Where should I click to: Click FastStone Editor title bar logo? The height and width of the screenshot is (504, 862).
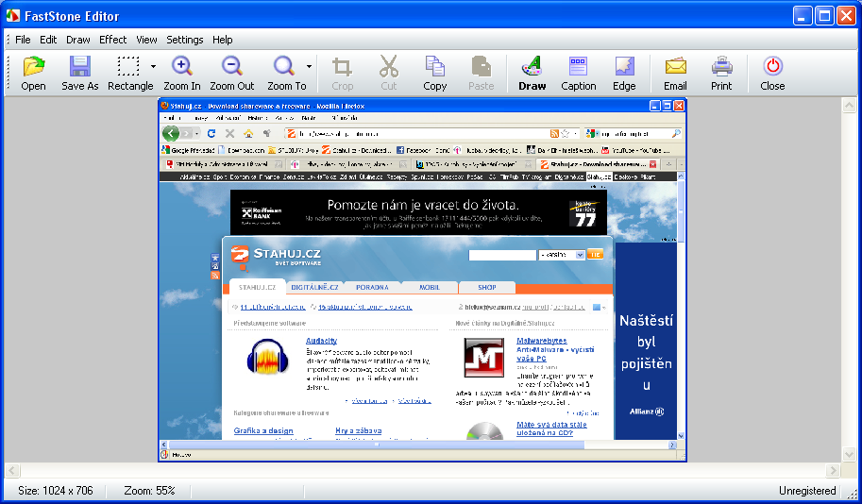[x=12, y=16]
